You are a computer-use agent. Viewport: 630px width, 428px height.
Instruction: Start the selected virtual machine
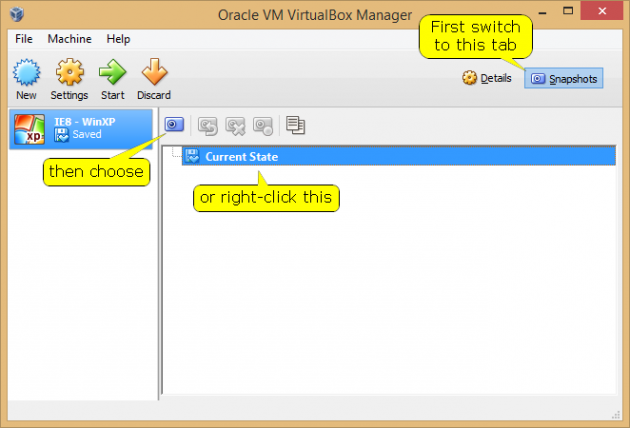point(112,78)
